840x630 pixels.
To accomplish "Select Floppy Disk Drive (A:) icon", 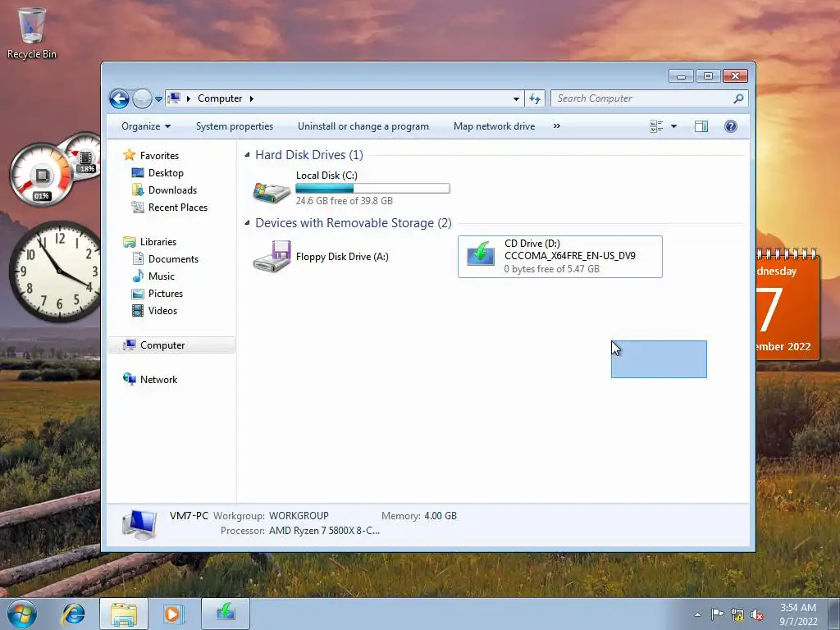I will click(x=272, y=257).
